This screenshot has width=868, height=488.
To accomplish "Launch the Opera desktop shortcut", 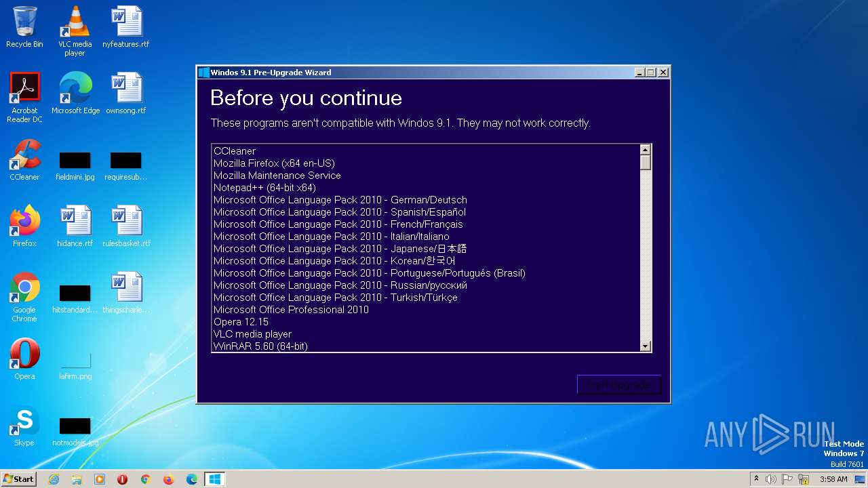I will (x=24, y=359).
